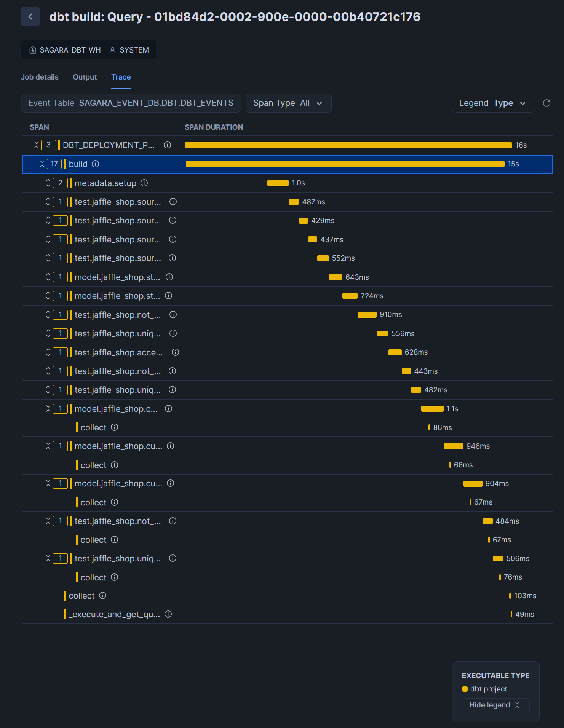
Task: Click the 16s DBT_DEPLOYMENT duration bar
Action: (x=348, y=145)
